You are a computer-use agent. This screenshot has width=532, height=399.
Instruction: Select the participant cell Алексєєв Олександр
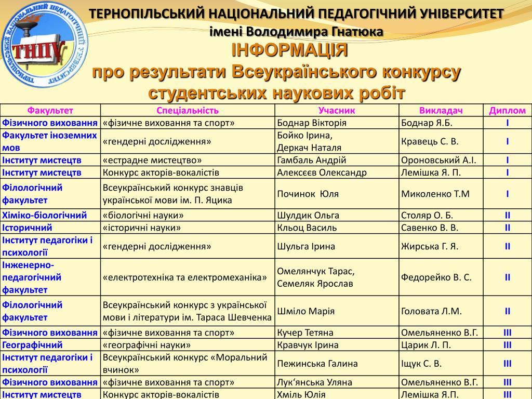click(337, 172)
